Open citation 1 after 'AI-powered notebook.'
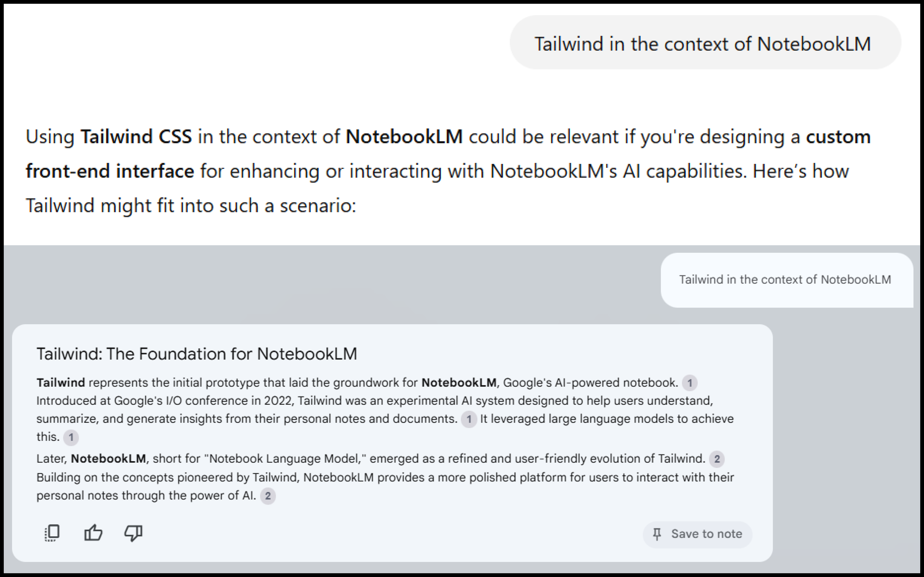Screen dimensions: 924x577 [689, 383]
